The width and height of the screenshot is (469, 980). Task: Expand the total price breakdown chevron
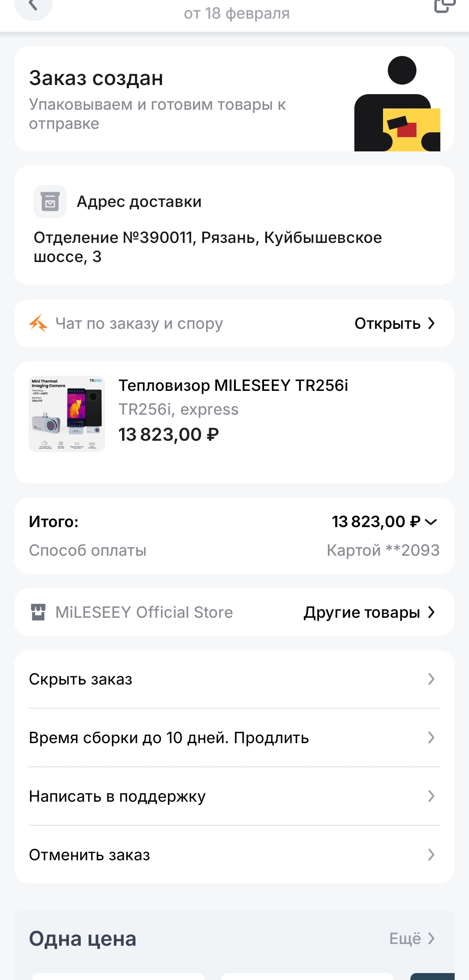431,522
